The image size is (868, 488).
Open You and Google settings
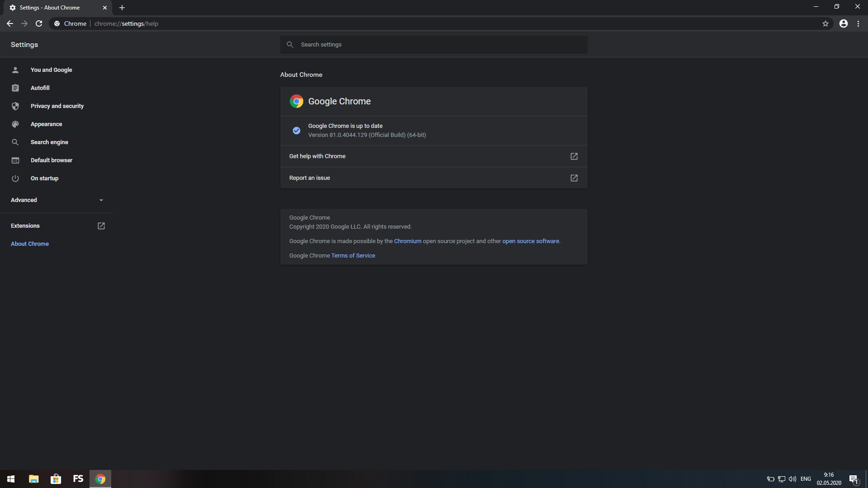[x=51, y=70]
